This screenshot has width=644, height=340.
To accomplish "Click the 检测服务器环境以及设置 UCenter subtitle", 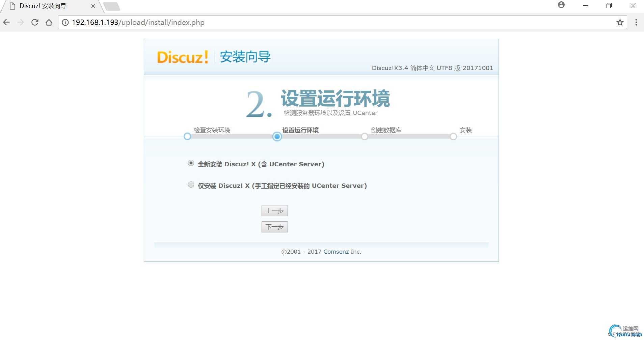I will 331,113.
